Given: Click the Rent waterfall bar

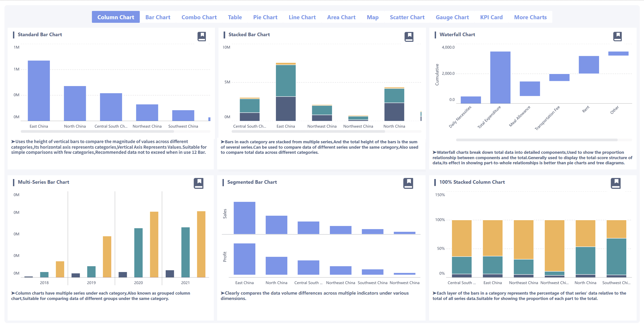Looking at the screenshot, I should point(589,65).
